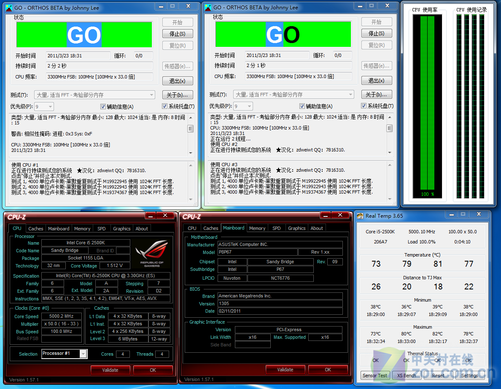
Task: Open the 测试(T) test type dropdown in left ORTHOS
Action: tap(95, 95)
